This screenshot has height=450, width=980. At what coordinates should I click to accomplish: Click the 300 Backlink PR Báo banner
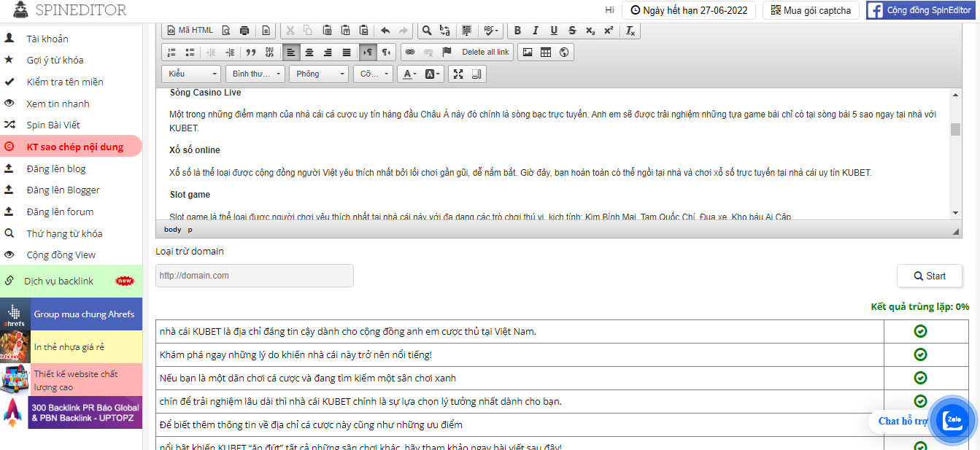(x=71, y=412)
